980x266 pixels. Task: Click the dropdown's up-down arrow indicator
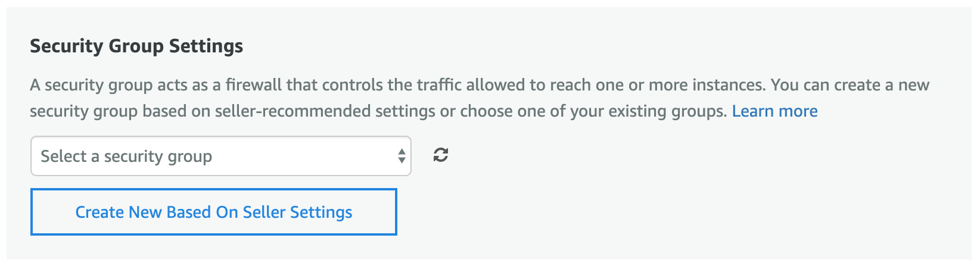pyautogui.click(x=402, y=156)
